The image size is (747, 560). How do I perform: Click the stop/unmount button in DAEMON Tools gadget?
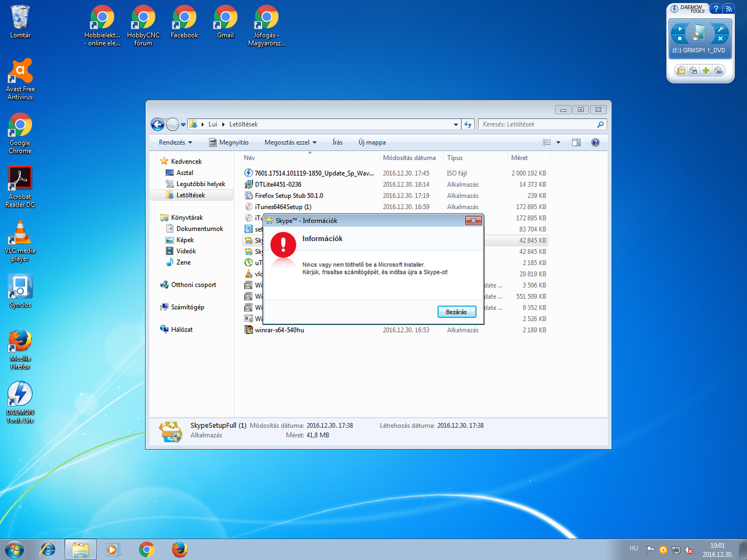[x=679, y=38]
